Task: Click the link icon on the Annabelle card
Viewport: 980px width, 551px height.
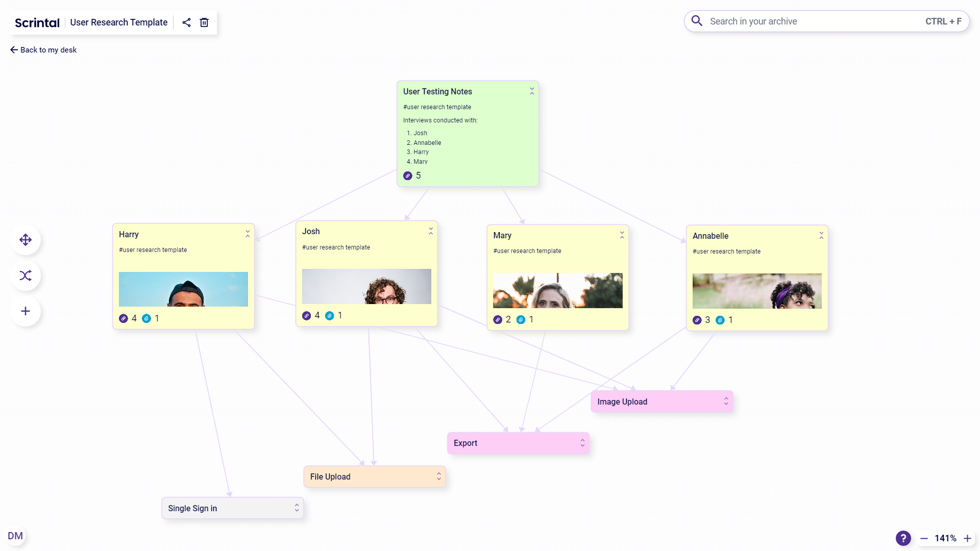Action: click(697, 320)
